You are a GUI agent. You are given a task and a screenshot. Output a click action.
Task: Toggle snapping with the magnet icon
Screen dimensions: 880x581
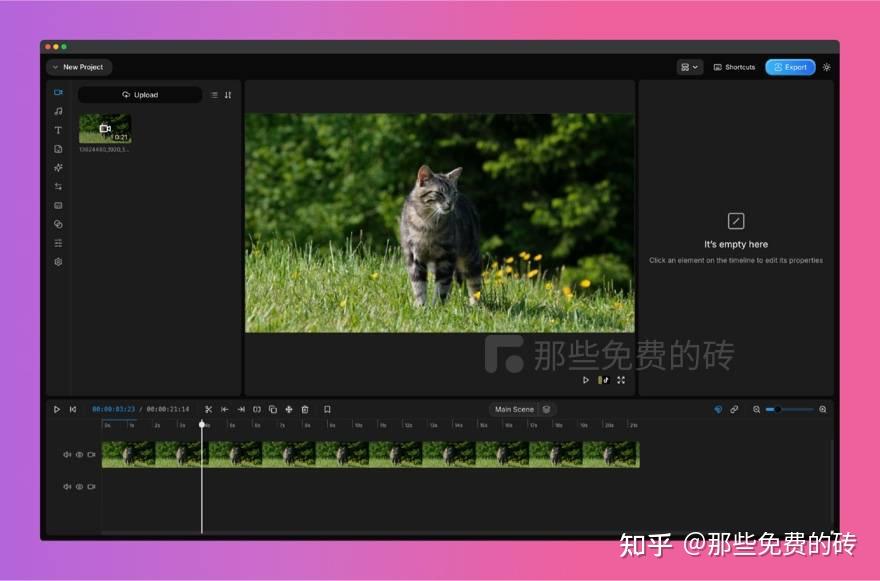click(718, 409)
